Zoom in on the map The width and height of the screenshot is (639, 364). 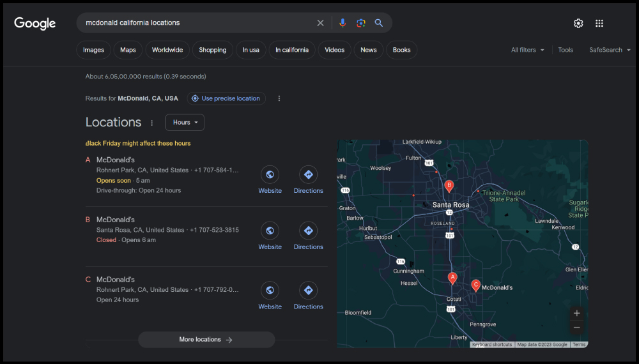coord(576,313)
